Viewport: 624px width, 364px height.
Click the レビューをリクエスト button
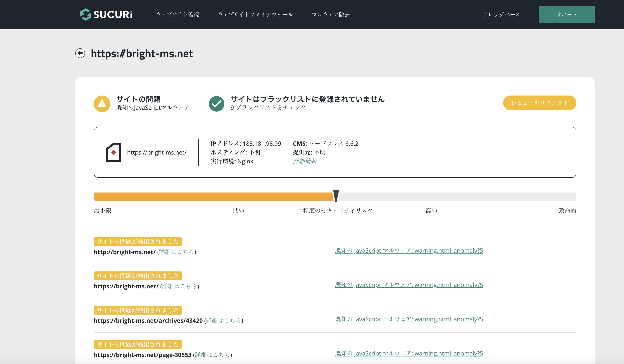pos(539,103)
